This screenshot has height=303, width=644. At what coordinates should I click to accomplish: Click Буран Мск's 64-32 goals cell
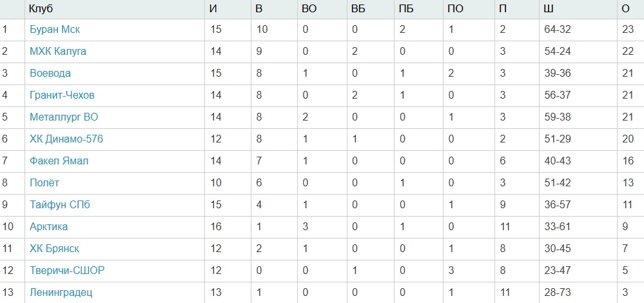pos(558,29)
